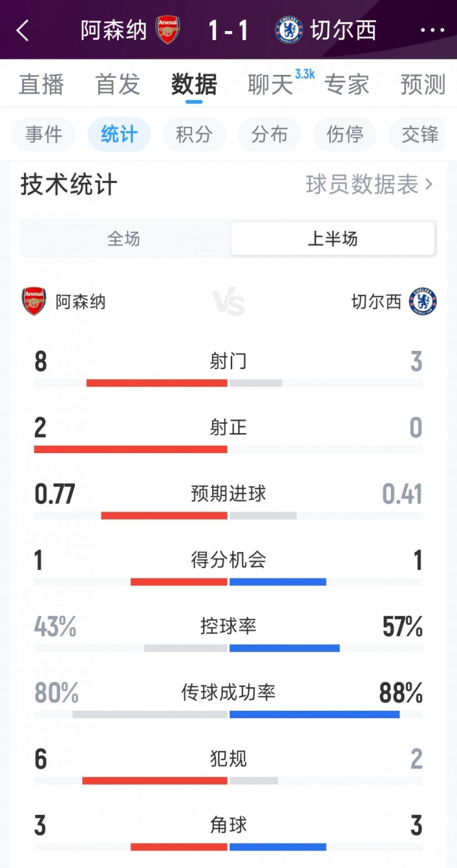This screenshot has width=457, height=868.
Task: Tap the back arrow icon
Action: point(23,30)
